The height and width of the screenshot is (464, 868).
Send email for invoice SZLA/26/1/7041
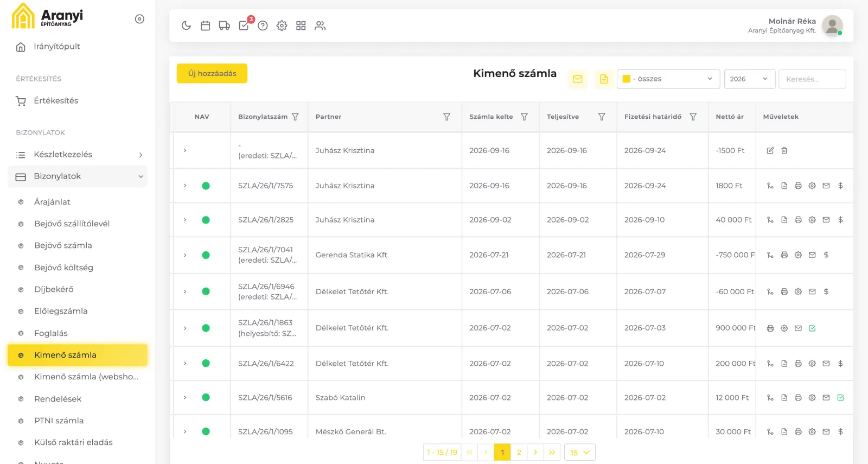click(812, 255)
